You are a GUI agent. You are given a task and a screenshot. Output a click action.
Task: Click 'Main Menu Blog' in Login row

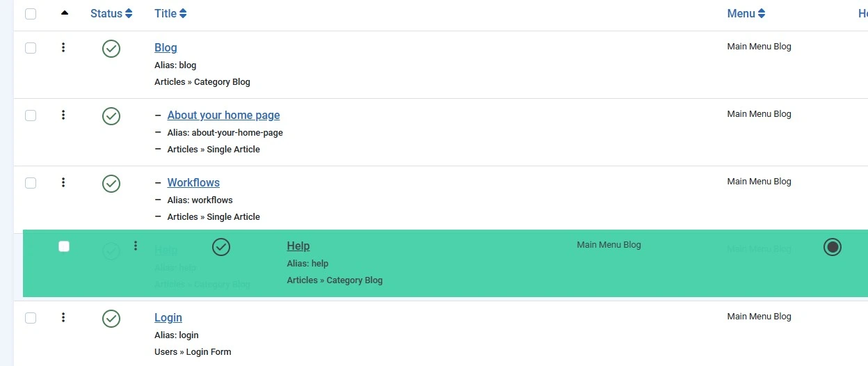pos(759,317)
